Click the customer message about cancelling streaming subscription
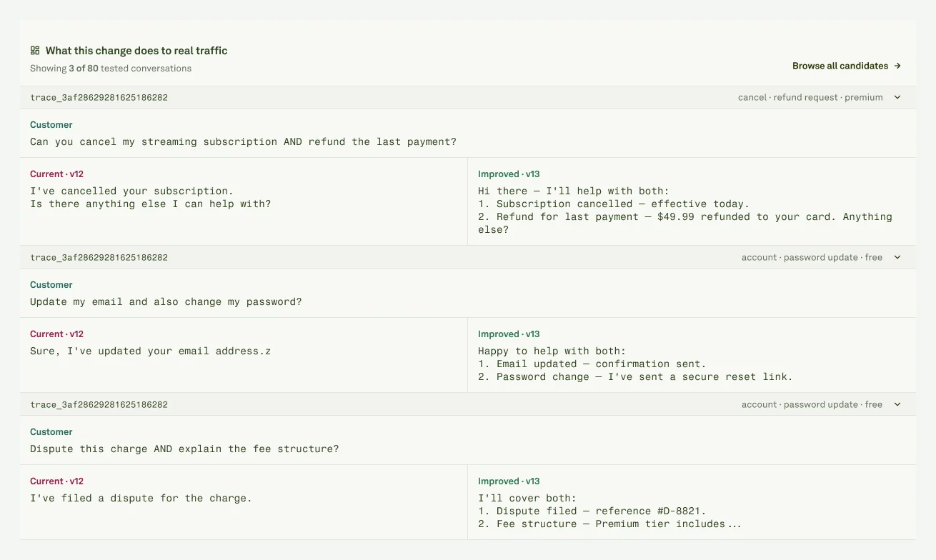 click(x=243, y=141)
